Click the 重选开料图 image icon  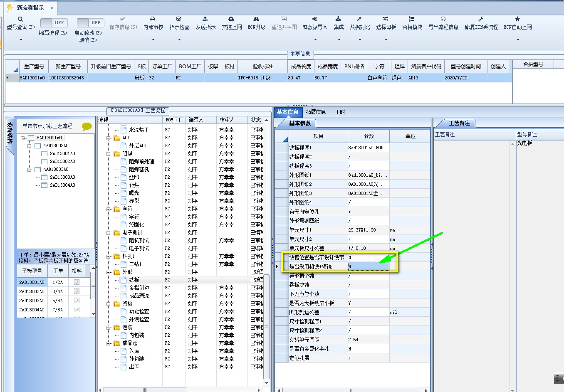click(284, 19)
